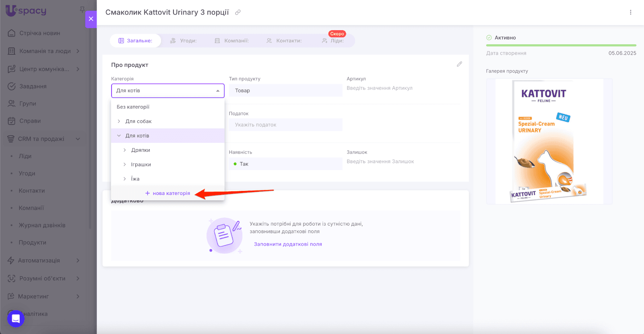Switch to the Угоди tab

tap(183, 41)
